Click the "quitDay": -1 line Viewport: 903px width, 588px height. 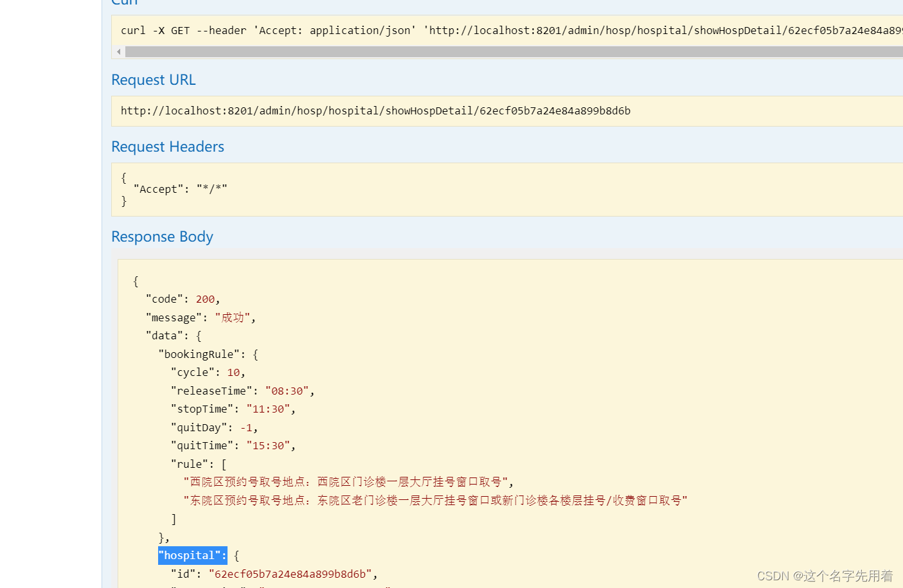point(214,427)
